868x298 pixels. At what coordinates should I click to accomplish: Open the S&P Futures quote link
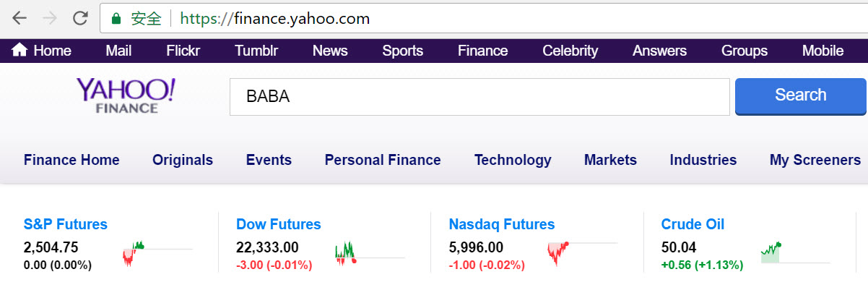[65, 224]
